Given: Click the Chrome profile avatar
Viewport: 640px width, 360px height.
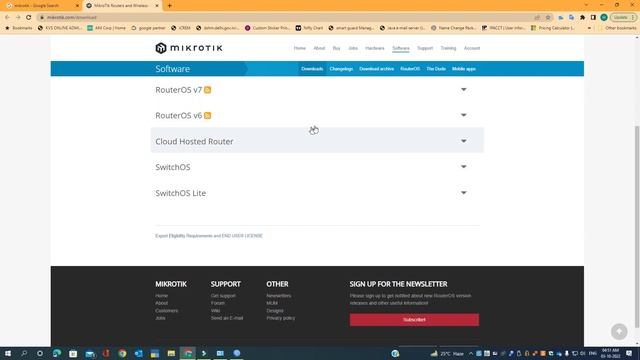Looking at the screenshot, I should [x=604, y=18].
